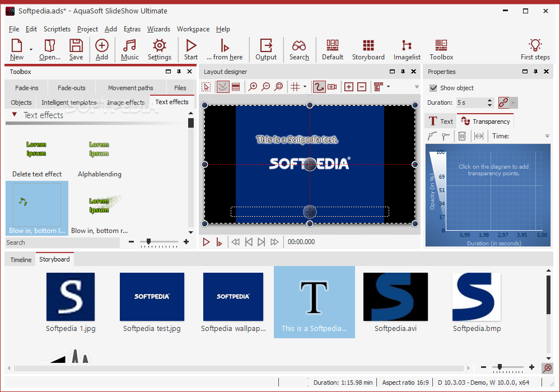Start the presentation with Start icon
560x392 pixels.
coord(191,50)
